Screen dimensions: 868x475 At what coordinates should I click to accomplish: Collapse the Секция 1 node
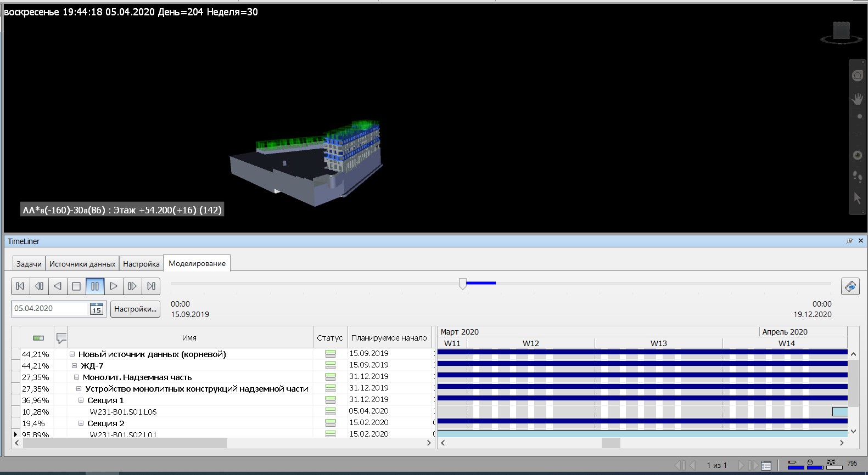81,400
